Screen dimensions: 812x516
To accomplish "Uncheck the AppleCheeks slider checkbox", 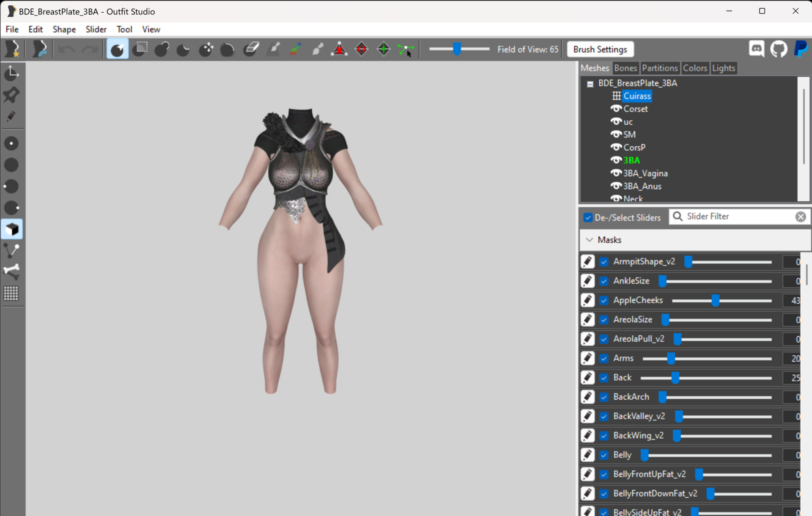I will pos(604,300).
